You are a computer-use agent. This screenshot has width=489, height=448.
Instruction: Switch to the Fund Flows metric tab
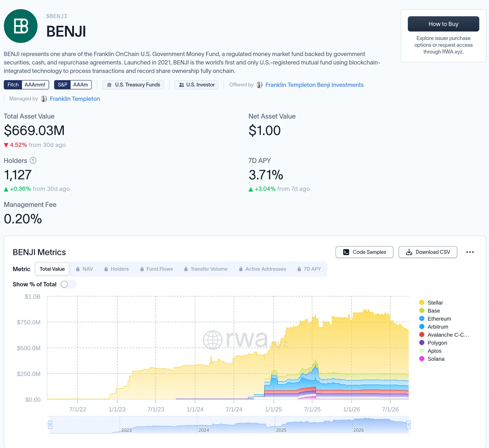coord(156,269)
